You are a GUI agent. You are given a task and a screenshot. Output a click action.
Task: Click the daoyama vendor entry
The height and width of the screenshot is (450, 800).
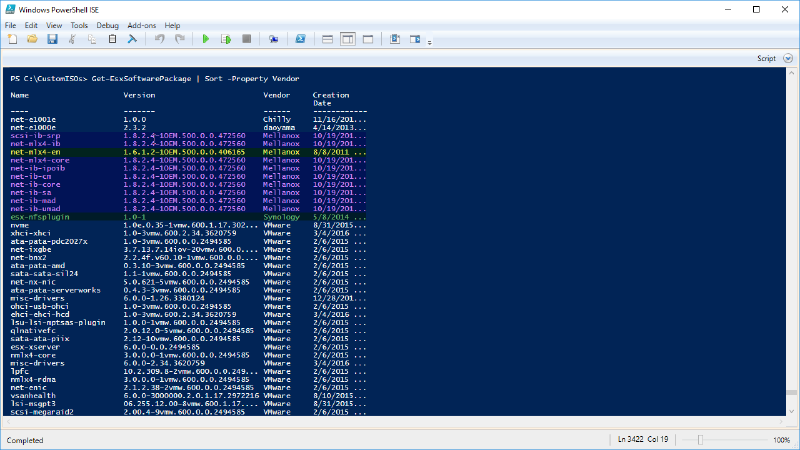[x=279, y=128]
